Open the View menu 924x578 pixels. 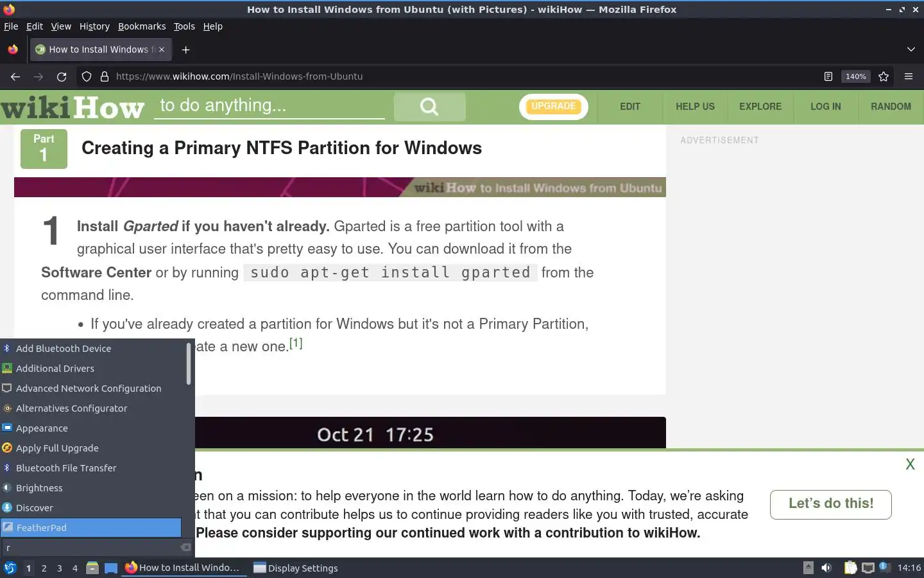[x=61, y=26]
